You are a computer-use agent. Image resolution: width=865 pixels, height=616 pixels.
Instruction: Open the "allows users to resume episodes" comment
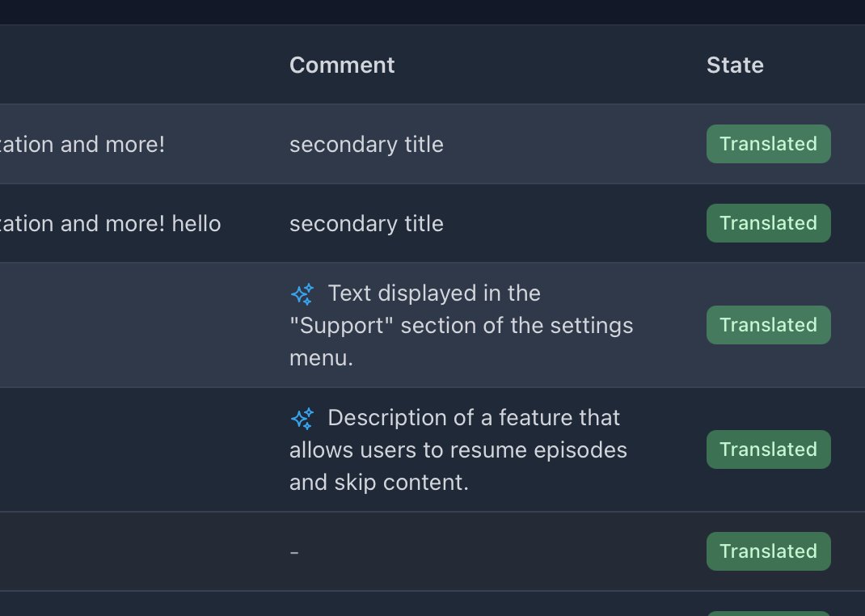tap(458, 450)
